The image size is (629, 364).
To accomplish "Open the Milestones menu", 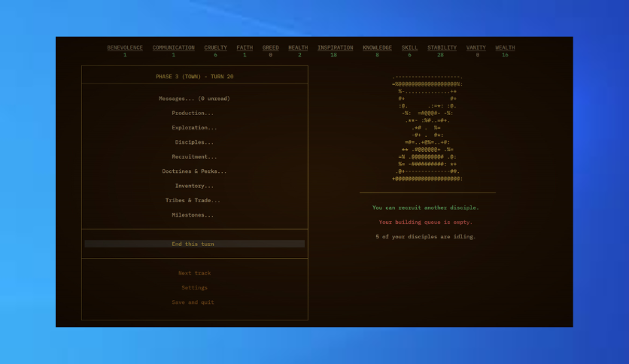I will point(193,215).
